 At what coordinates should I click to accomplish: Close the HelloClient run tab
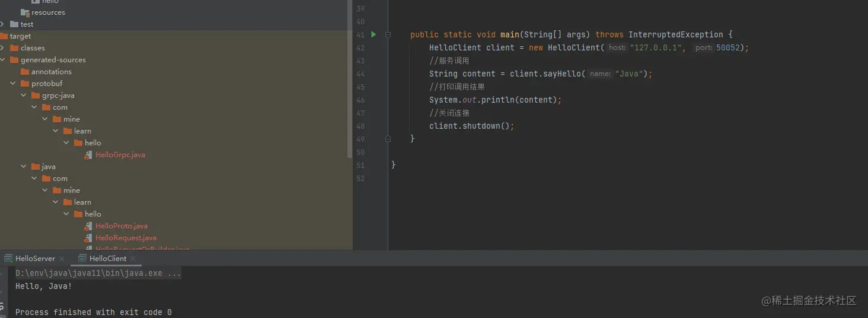(x=133, y=259)
